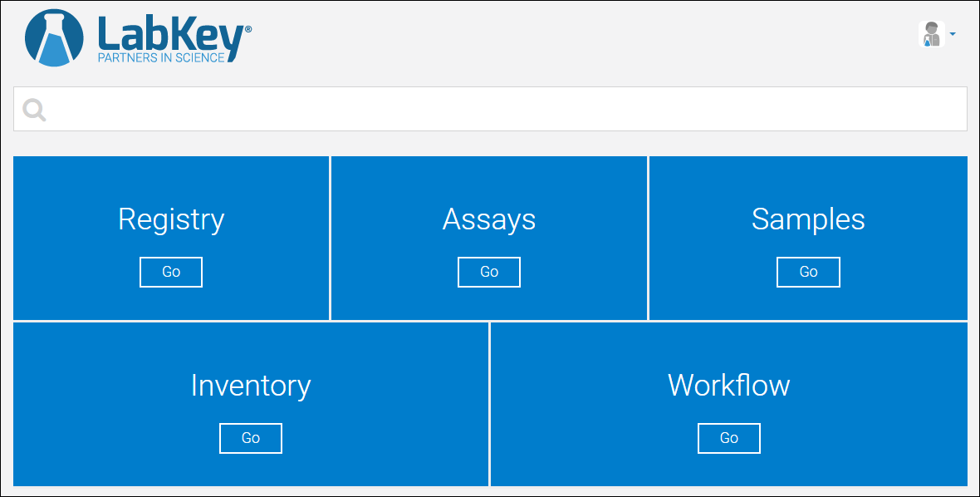The height and width of the screenshot is (497, 980).
Task: Select the Registry heading
Action: [171, 220]
